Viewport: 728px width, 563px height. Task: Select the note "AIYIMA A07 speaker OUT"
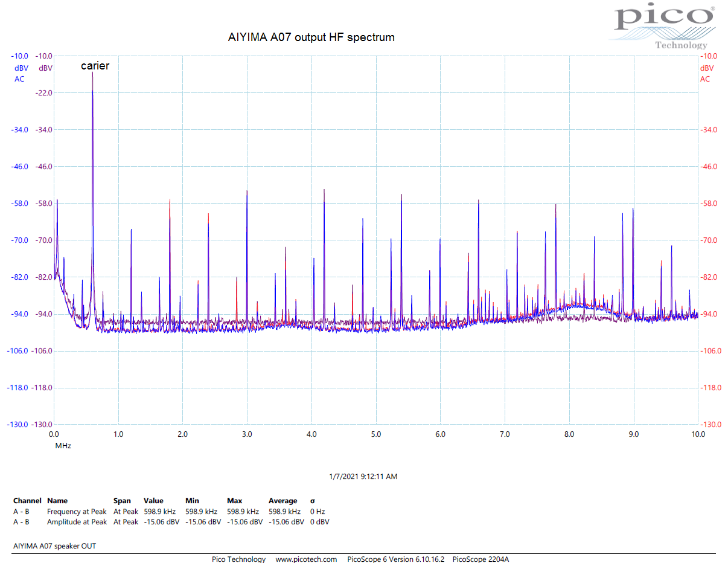[54, 546]
